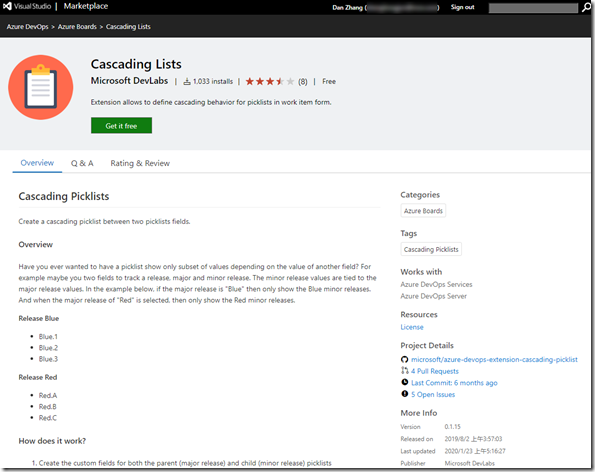Click the Cascading Picklists tag

coord(431,249)
